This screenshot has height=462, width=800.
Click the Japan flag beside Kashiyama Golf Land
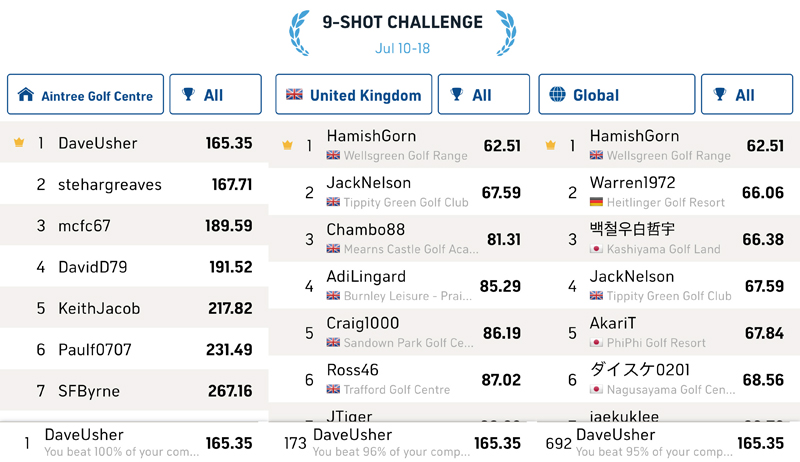click(x=596, y=249)
